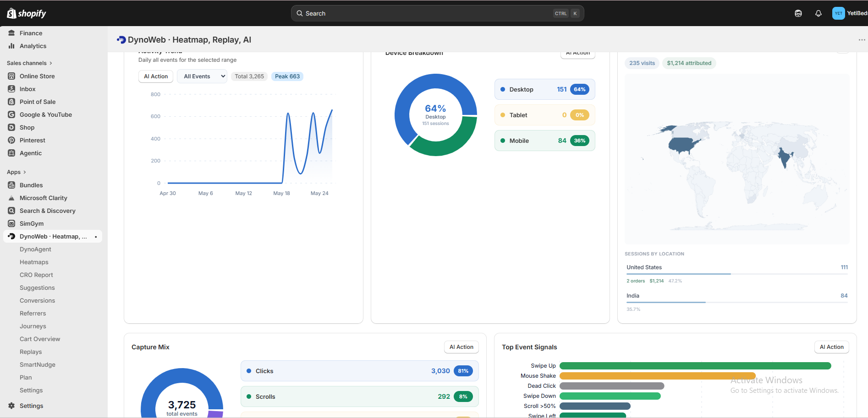This screenshot has width=868, height=418.
Task: Open the Settings gear at sidebar bottom
Action: (x=11, y=406)
